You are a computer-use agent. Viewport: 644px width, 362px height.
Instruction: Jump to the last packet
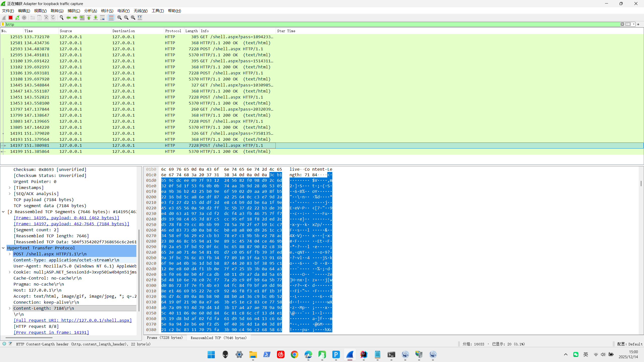tap(96, 18)
